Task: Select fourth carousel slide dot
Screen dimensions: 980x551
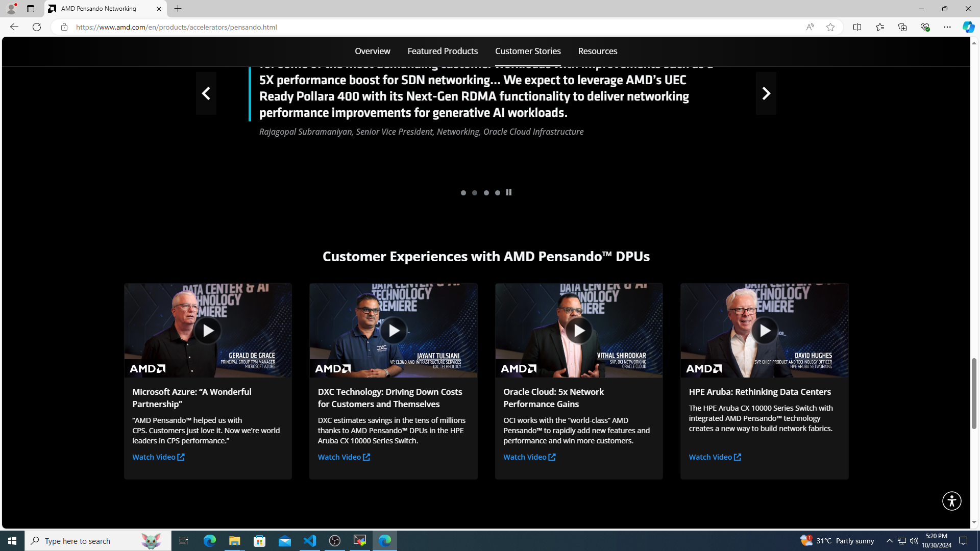Action: pyautogui.click(x=497, y=193)
